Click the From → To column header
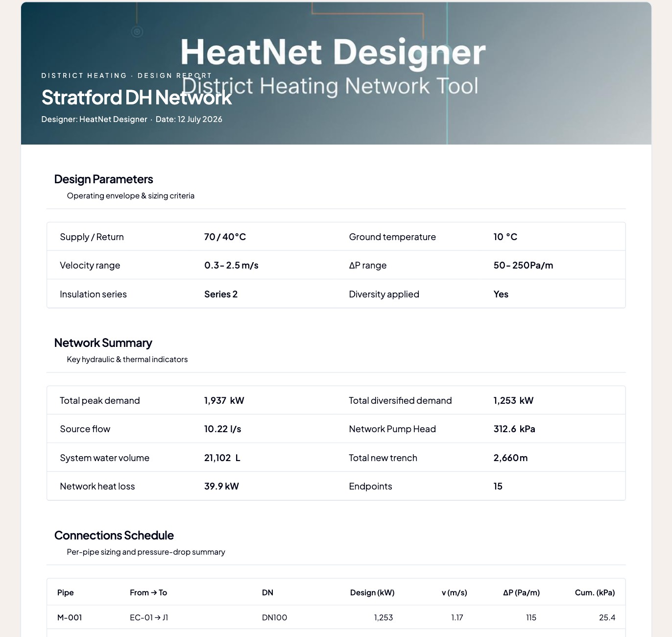Viewport: 672px width, 637px height. coord(148,593)
